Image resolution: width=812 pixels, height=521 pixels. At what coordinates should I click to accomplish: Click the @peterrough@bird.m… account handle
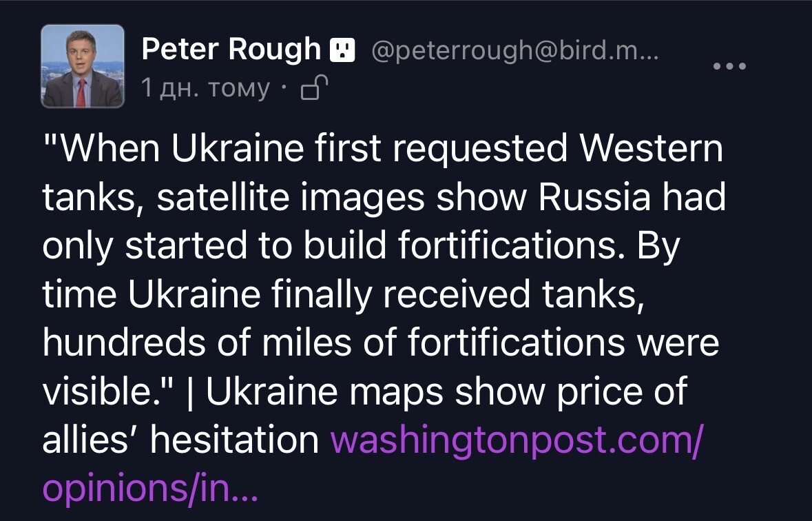click(x=514, y=50)
